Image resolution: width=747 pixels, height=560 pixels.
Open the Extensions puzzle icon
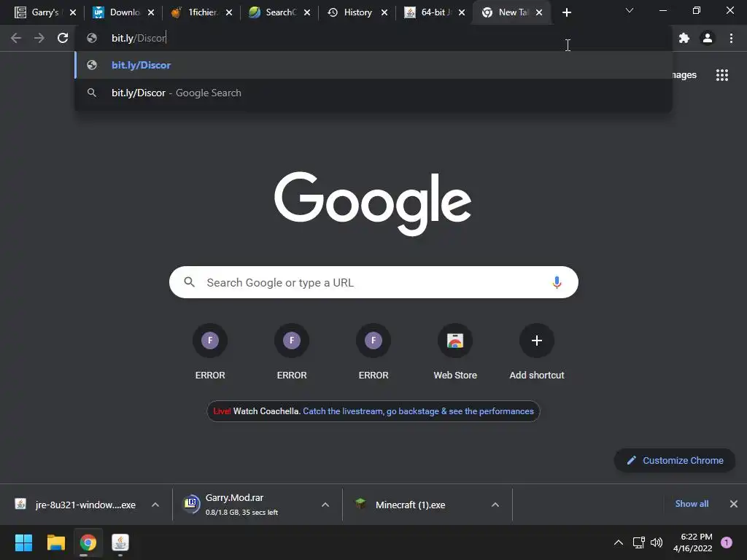684,38
